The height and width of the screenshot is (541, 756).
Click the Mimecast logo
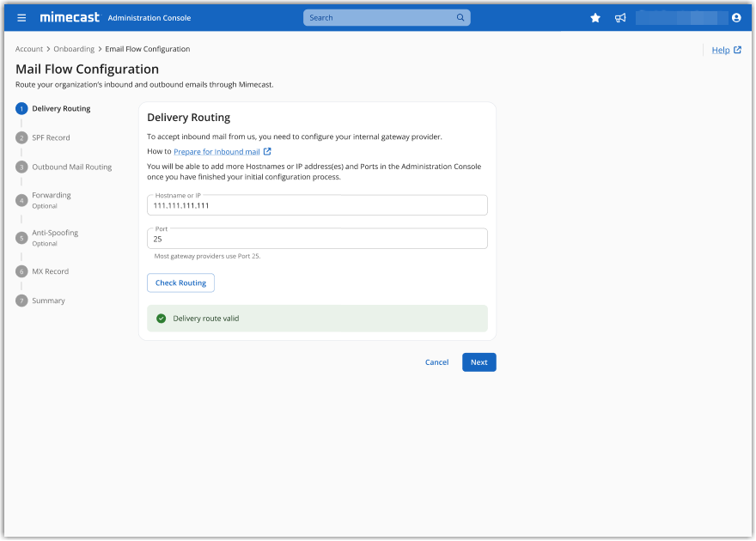tap(69, 18)
